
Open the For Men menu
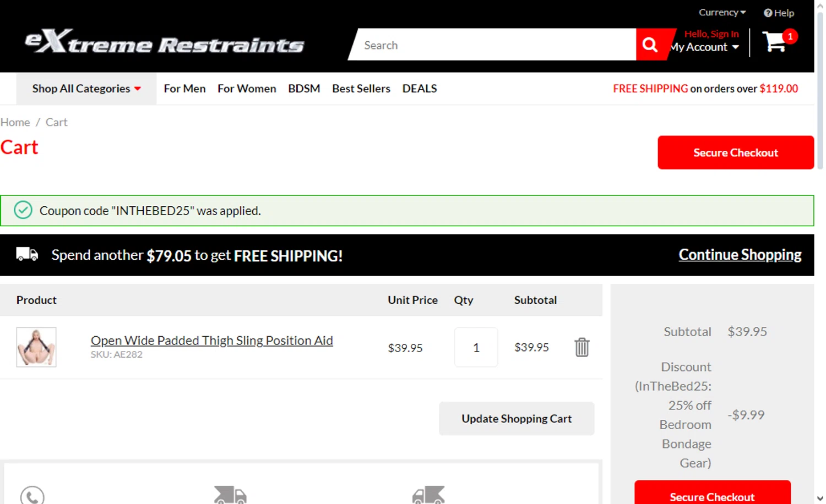184,89
